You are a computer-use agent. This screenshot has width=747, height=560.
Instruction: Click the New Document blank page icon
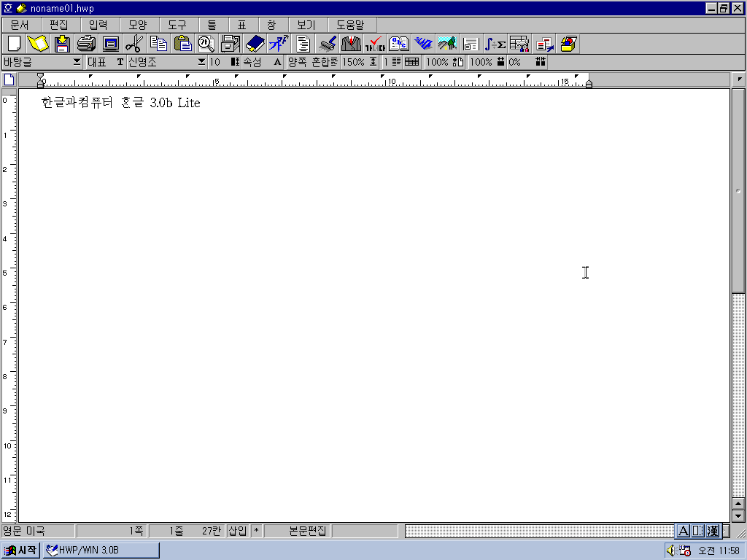[14, 44]
